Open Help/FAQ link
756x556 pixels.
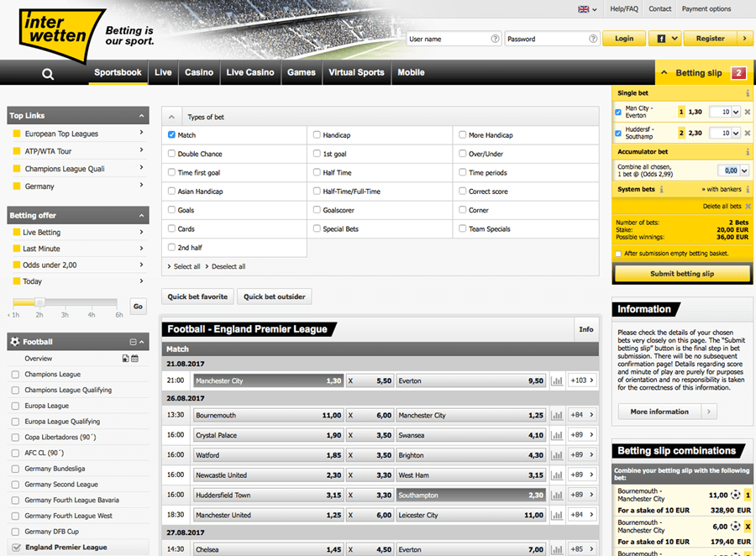[624, 9]
